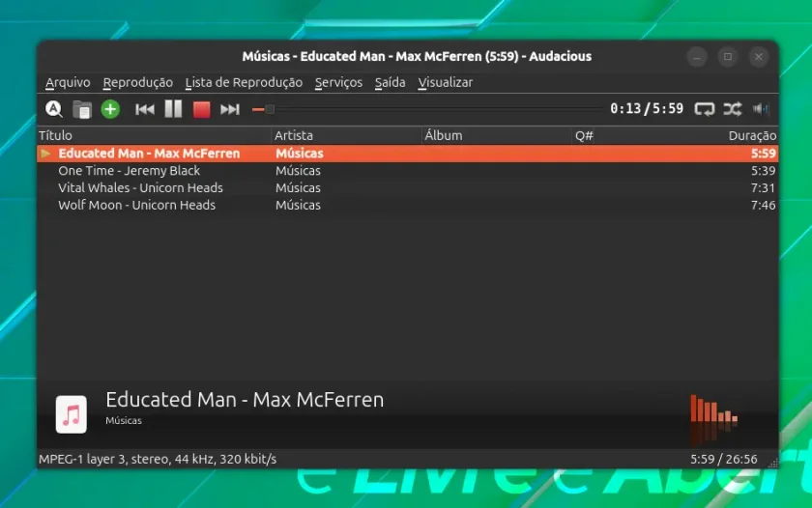Sort by the Álbum column header
Screen dimensions: 812x508
click(x=497, y=135)
